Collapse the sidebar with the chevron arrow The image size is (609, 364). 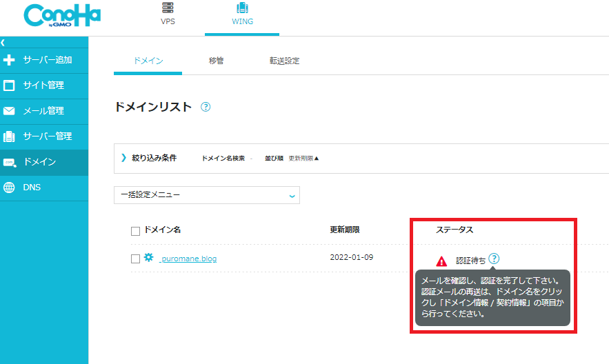pyautogui.click(x=3, y=42)
